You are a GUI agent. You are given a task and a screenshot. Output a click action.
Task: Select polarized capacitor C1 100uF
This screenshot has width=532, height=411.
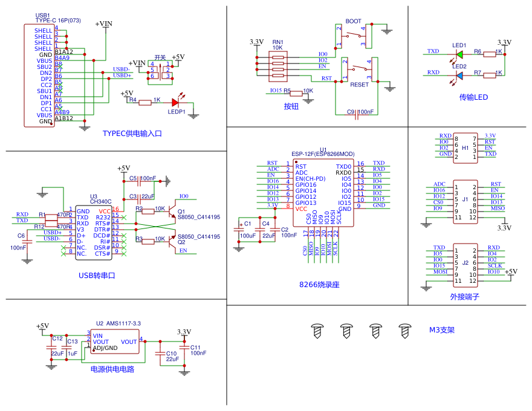[239, 230]
